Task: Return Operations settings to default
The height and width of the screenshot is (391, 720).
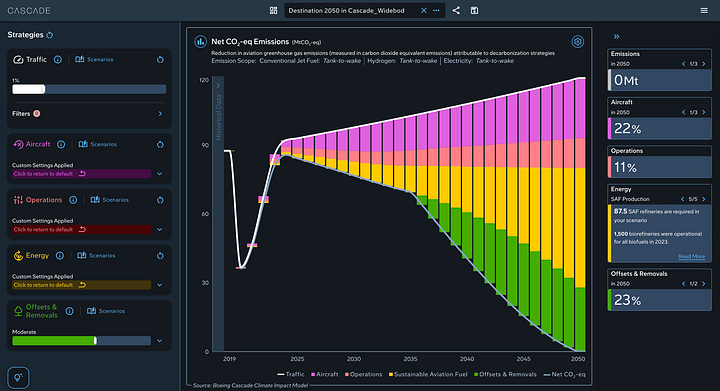Action: tap(82, 229)
